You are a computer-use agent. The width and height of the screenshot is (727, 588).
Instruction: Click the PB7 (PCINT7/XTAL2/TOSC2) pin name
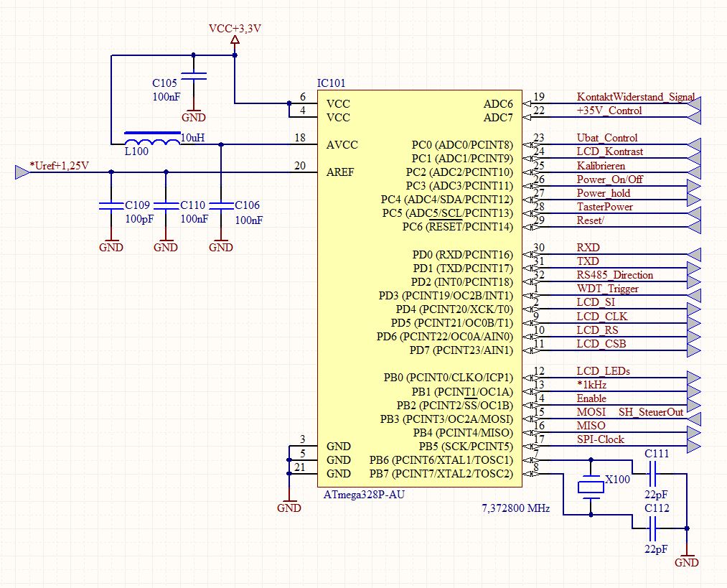(441, 474)
